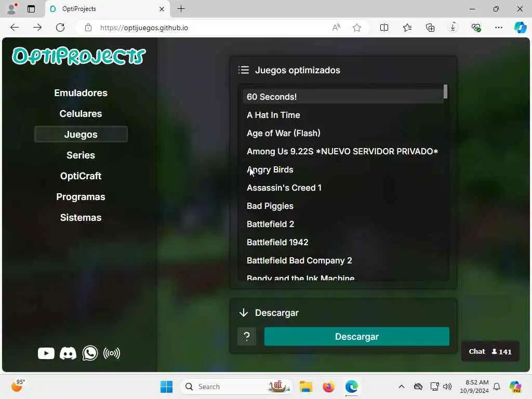Click the taskbar Search box

pyautogui.click(x=236, y=387)
